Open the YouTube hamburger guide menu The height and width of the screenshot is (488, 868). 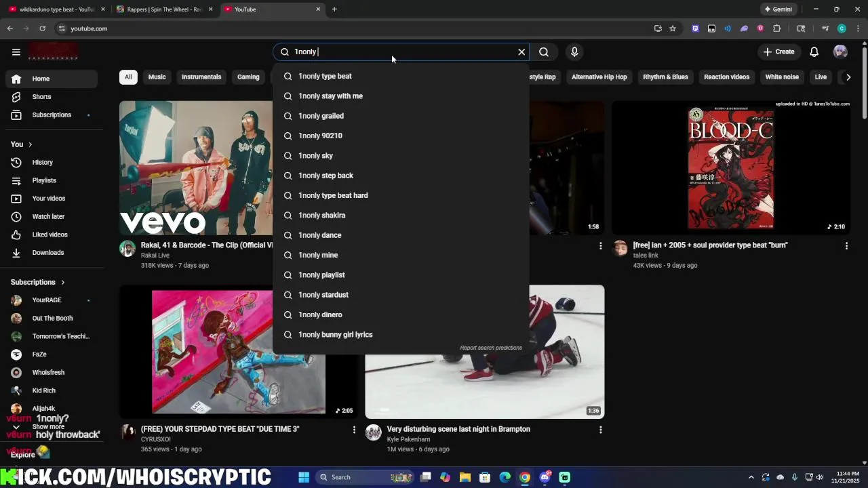tap(16, 52)
